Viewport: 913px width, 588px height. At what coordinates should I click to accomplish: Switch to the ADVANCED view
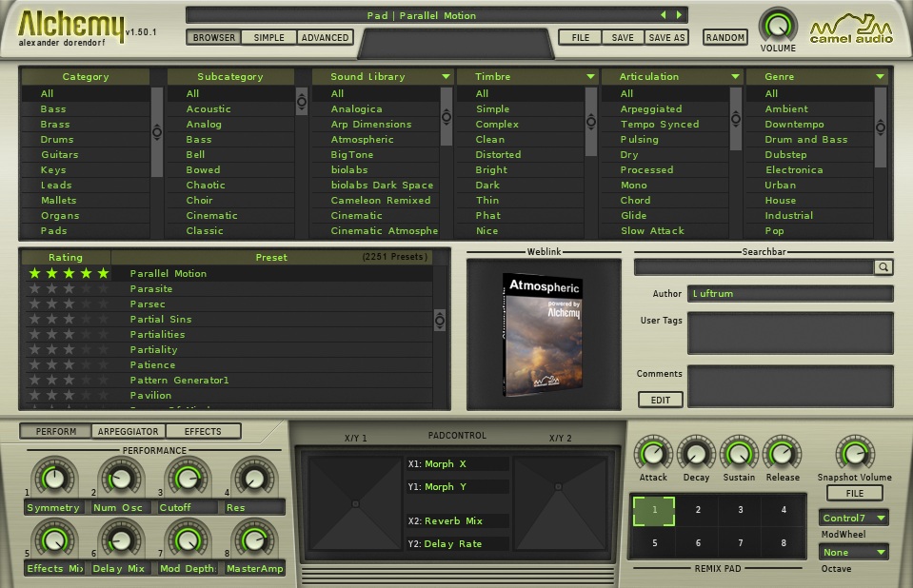point(325,38)
